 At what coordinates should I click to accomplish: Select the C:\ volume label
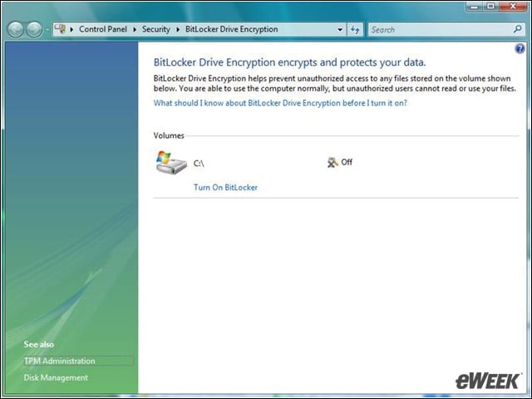pyautogui.click(x=199, y=163)
